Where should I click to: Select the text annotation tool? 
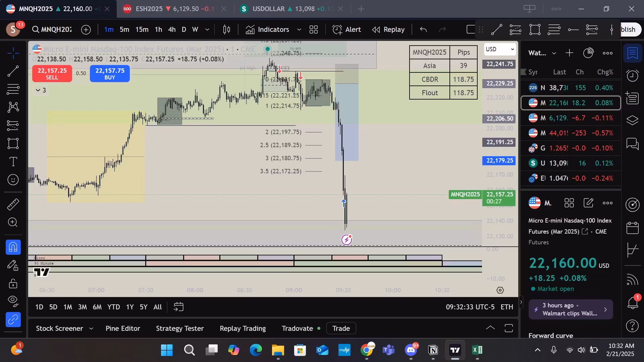point(13,162)
